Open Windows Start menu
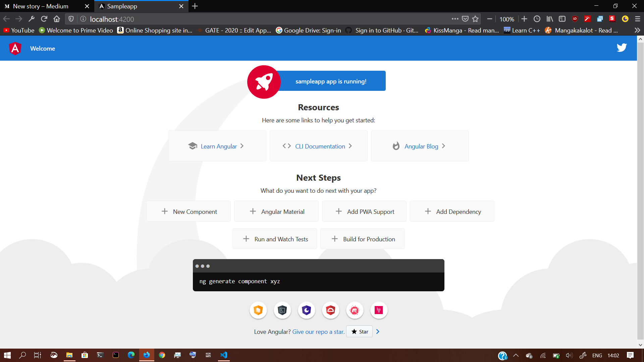644x362 pixels. point(7,355)
